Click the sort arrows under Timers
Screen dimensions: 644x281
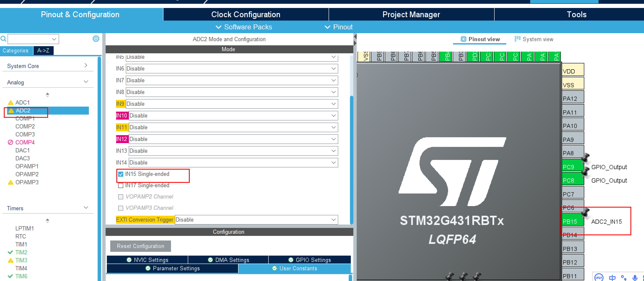[48, 221]
